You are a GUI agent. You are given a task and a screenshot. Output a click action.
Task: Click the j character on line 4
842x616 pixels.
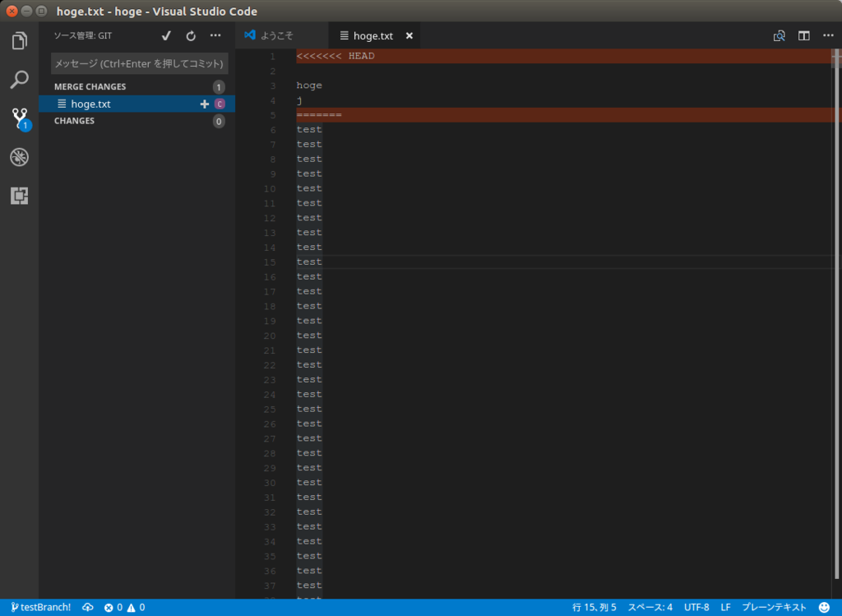point(299,100)
